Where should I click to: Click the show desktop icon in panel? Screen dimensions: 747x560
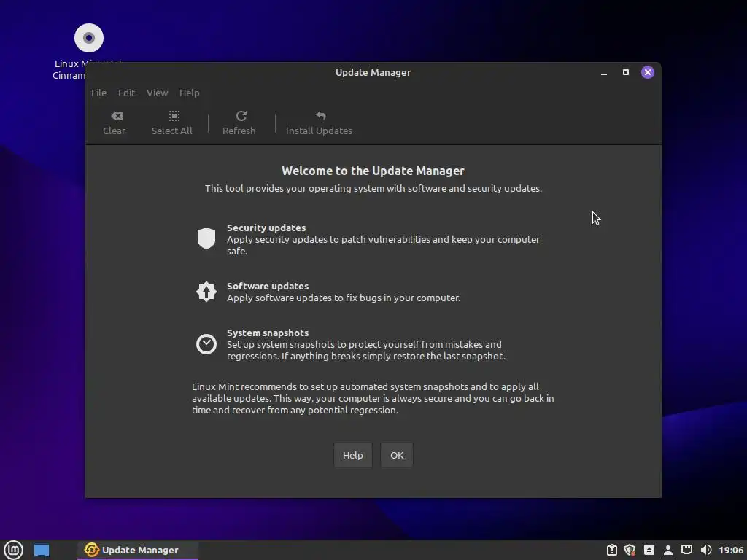(x=42, y=550)
